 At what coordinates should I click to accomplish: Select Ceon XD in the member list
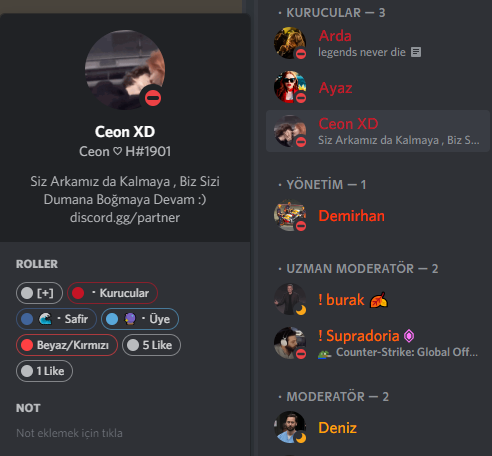point(378,131)
